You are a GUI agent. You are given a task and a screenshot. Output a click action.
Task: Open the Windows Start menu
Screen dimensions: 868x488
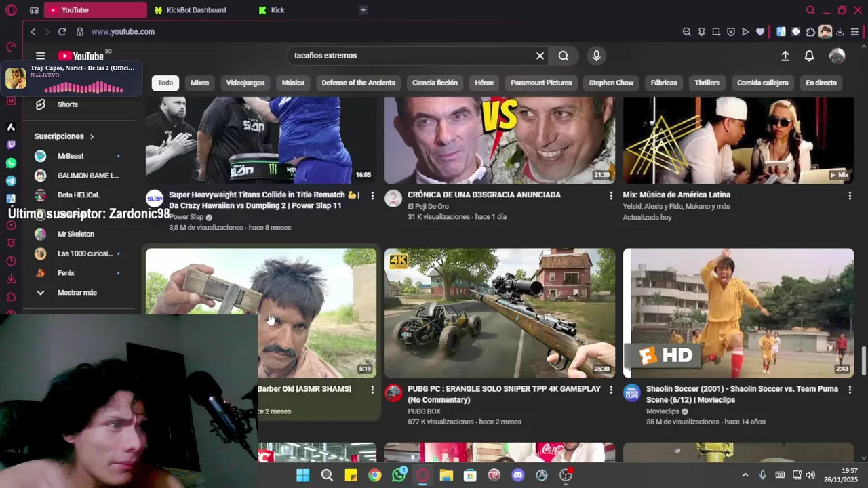tap(303, 475)
